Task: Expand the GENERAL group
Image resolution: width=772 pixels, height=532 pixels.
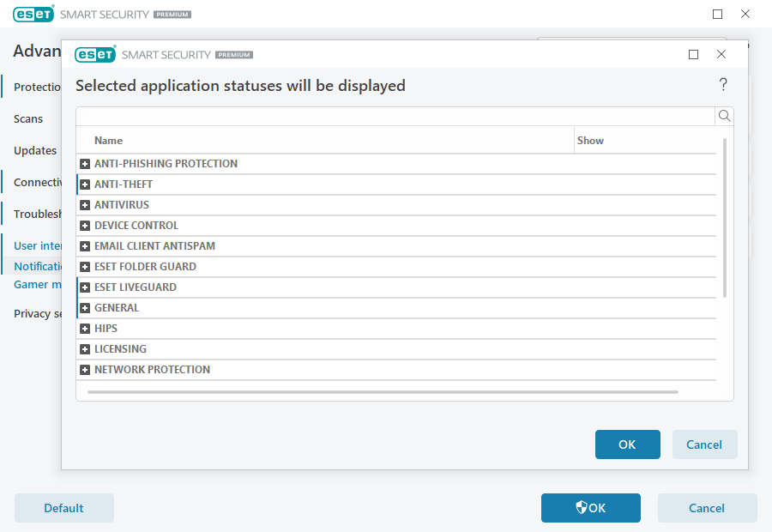Action: [x=85, y=308]
